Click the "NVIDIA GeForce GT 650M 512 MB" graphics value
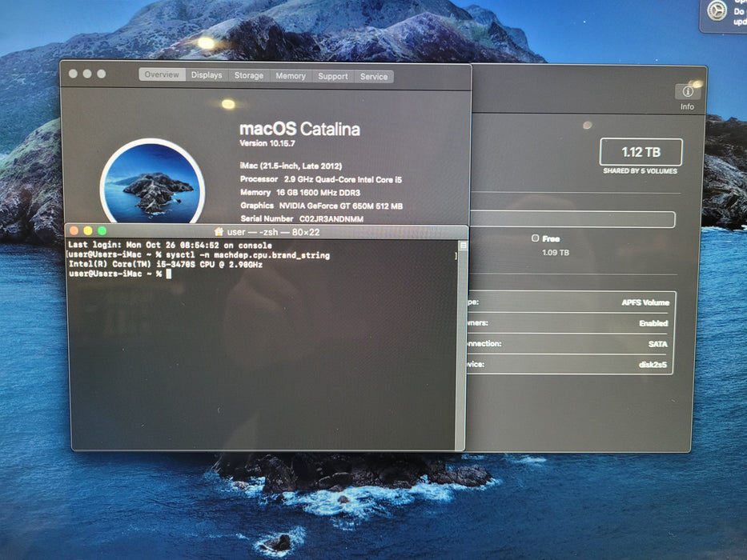 click(x=340, y=206)
